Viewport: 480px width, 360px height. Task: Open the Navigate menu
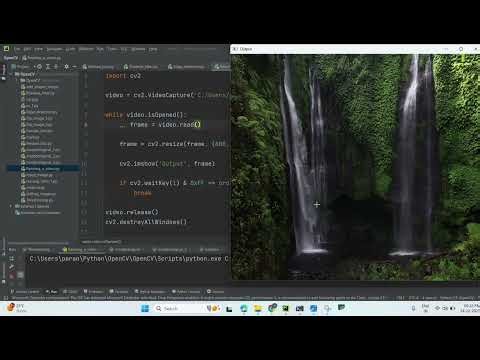click(54, 49)
